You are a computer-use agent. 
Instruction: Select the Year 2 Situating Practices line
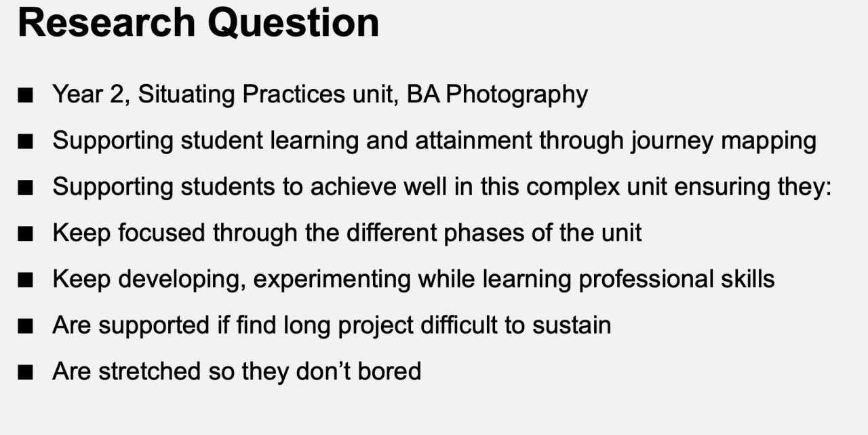pyautogui.click(x=320, y=94)
